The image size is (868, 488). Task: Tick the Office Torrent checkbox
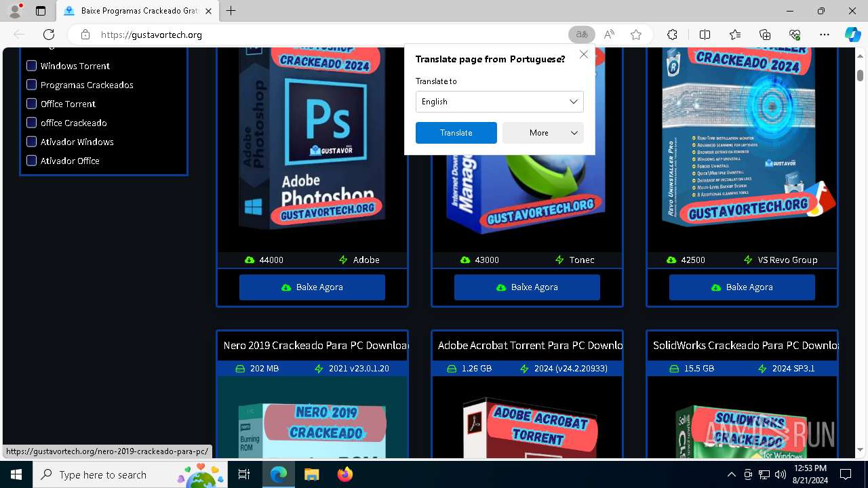(x=31, y=104)
